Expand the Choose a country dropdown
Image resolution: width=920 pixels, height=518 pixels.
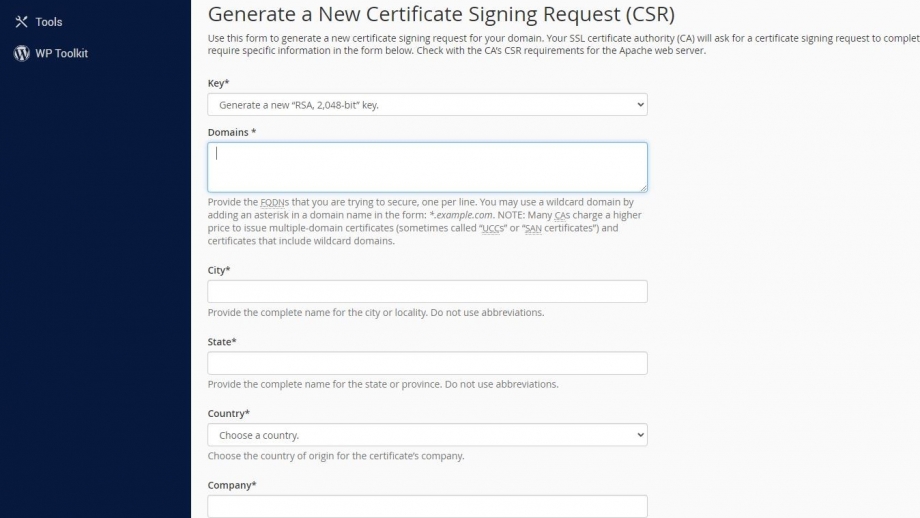pyautogui.click(x=427, y=435)
